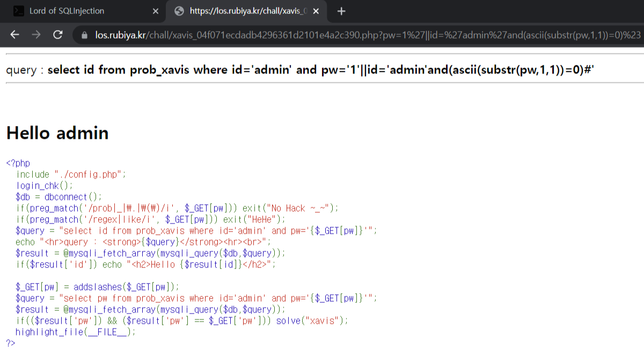
Task: Reload the current page
Action: point(57,35)
